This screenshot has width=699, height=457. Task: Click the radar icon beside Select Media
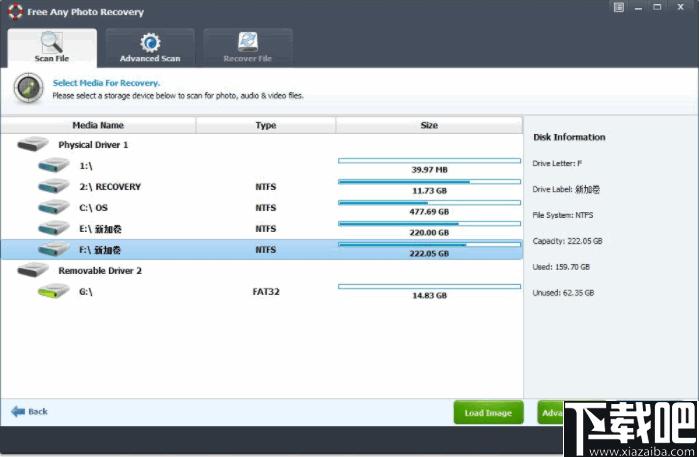[x=29, y=88]
